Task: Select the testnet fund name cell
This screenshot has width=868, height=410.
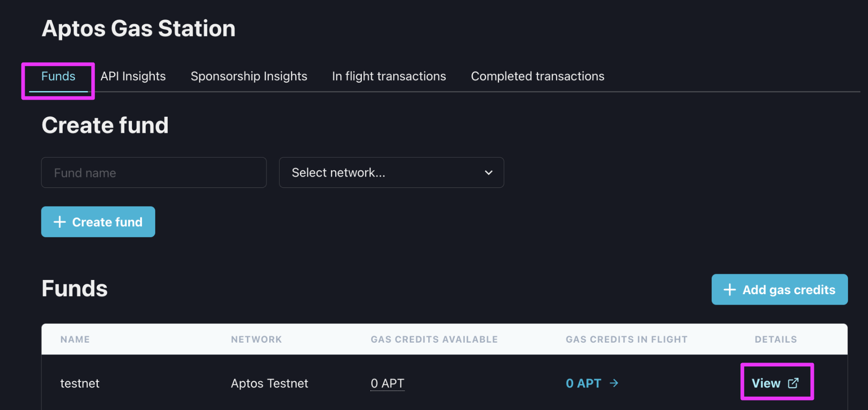Action: pyautogui.click(x=80, y=383)
